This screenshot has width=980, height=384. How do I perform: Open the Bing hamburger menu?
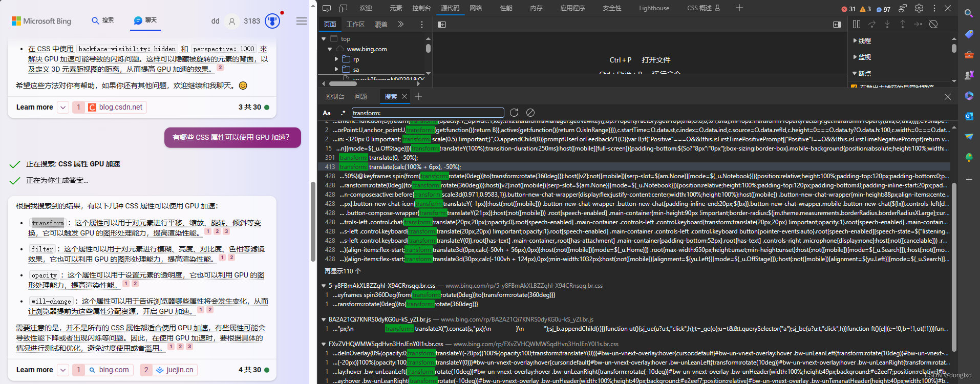[x=302, y=21]
